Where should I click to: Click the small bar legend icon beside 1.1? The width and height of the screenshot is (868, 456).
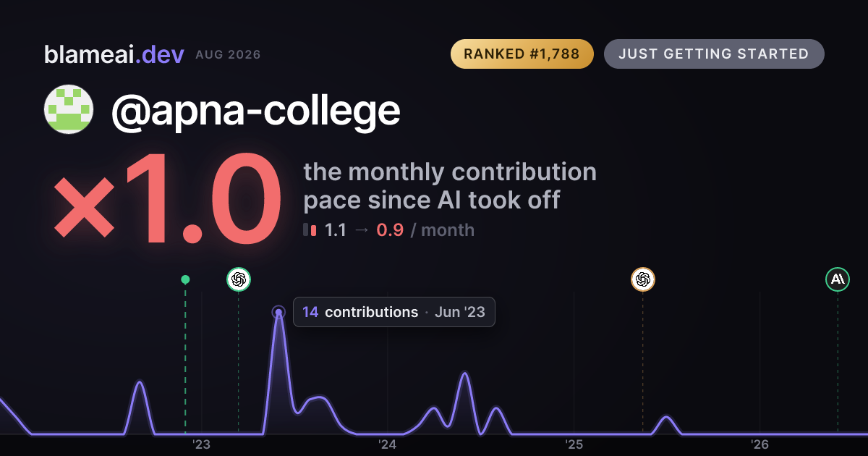click(x=310, y=230)
